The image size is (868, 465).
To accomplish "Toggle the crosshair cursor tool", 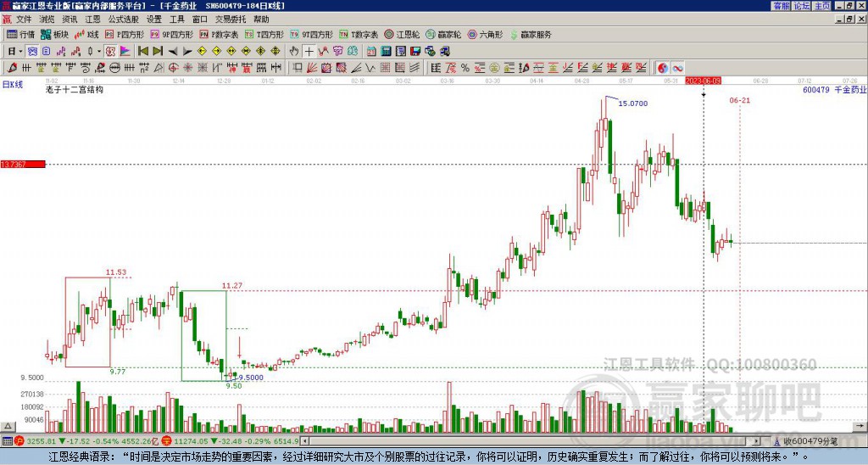I will (309, 51).
